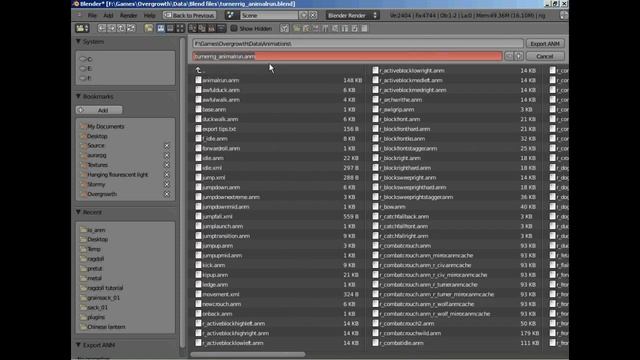Increment the file name number
This screenshot has height=360, width=640.
(x=519, y=56)
